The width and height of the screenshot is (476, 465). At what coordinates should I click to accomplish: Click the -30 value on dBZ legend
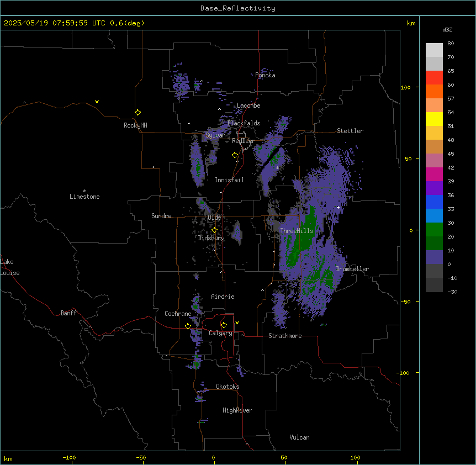click(452, 292)
